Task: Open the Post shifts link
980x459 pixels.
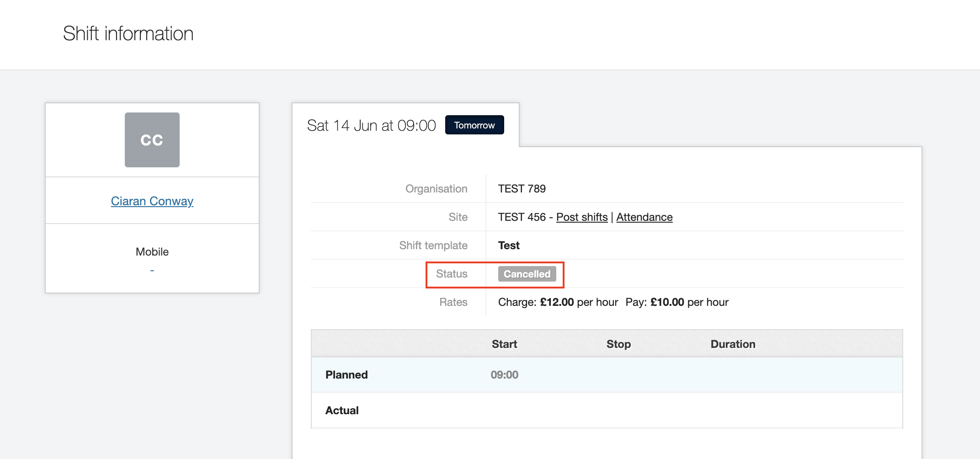Action: [581, 217]
